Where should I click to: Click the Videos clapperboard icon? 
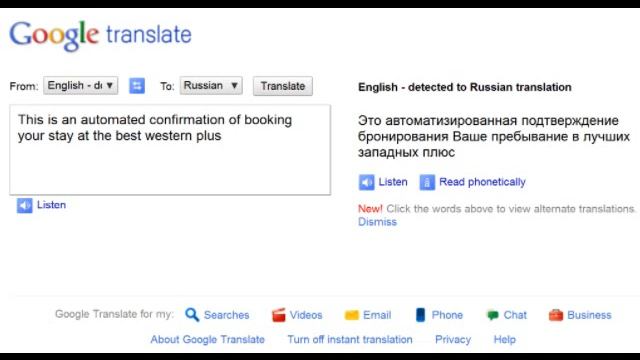click(278, 315)
